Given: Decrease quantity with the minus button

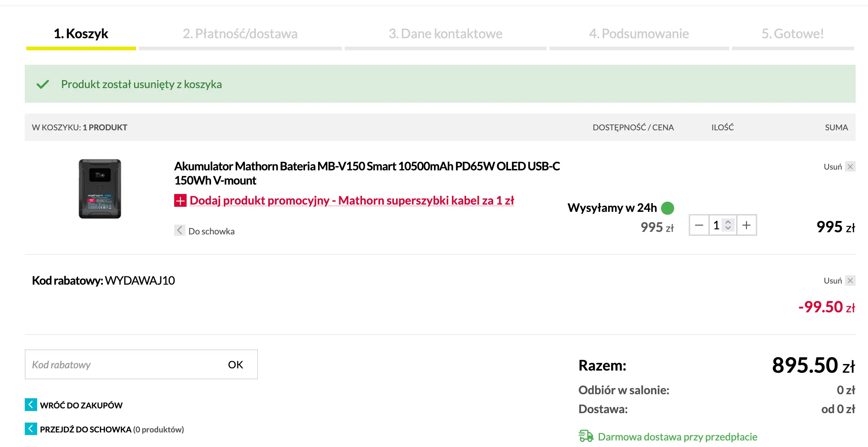Looking at the screenshot, I should [699, 225].
